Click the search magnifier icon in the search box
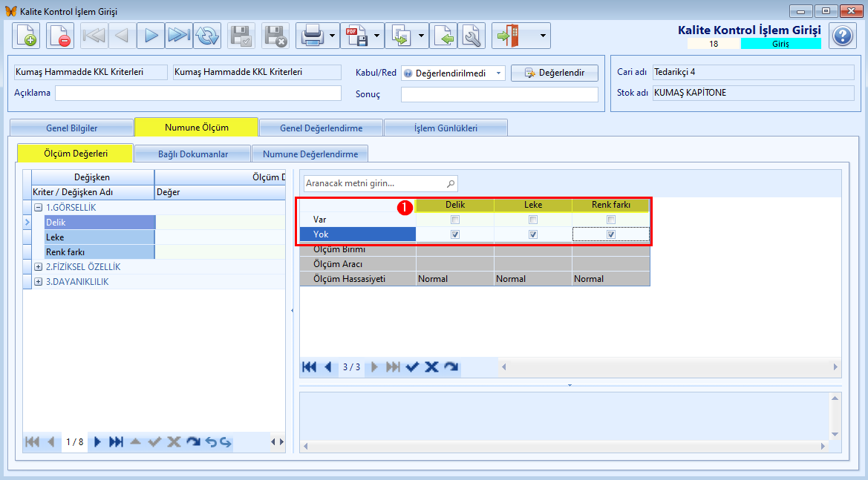This screenshot has height=480, width=868. point(451,183)
